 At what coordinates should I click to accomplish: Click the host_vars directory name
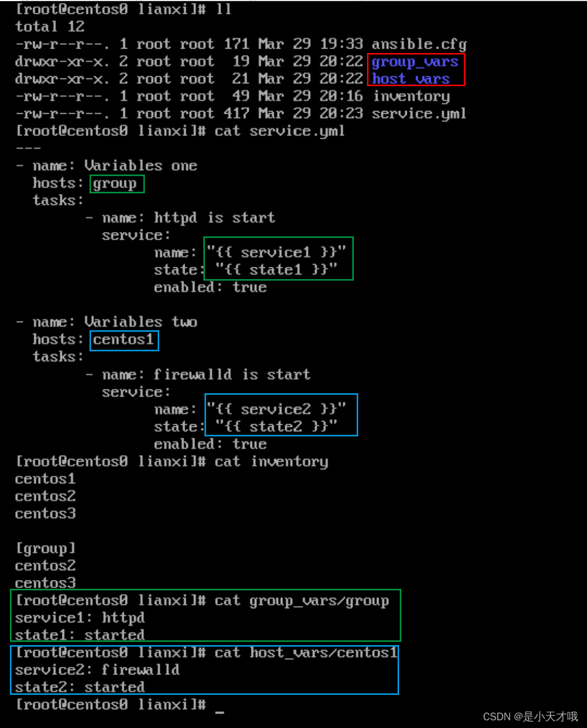(411, 79)
